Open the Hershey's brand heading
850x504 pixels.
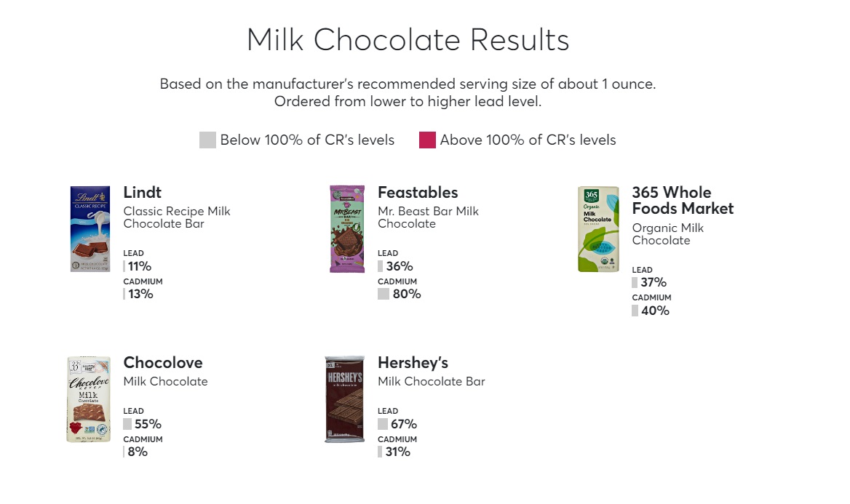click(x=413, y=363)
